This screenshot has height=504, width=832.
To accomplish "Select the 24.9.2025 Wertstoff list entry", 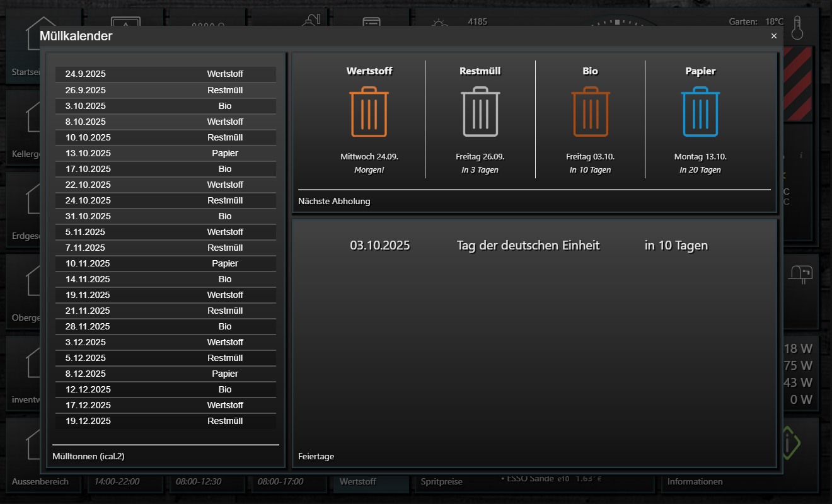I will pos(165,74).
